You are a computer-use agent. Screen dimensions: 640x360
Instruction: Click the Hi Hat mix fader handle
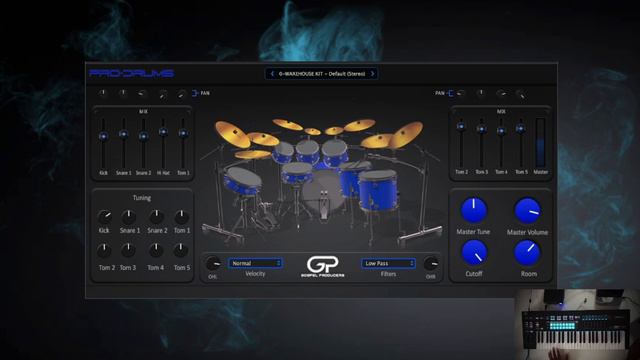tap(163, 131)
